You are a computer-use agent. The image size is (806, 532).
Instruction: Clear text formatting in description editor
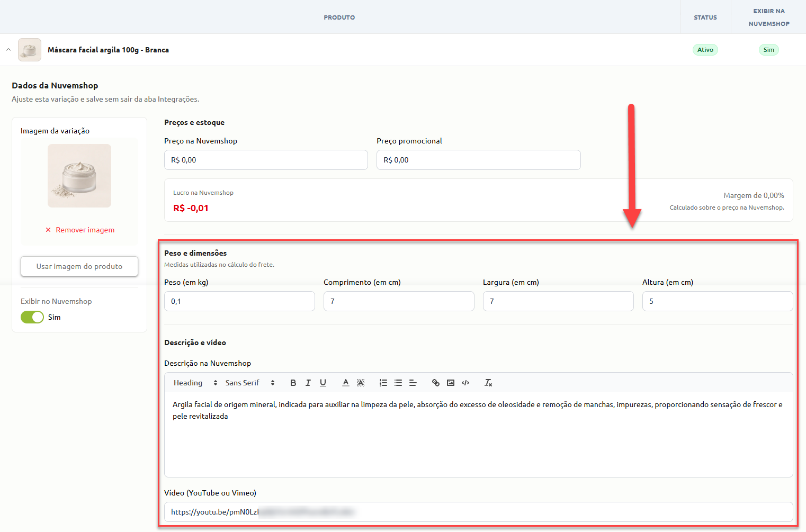(x=488, y=383)
